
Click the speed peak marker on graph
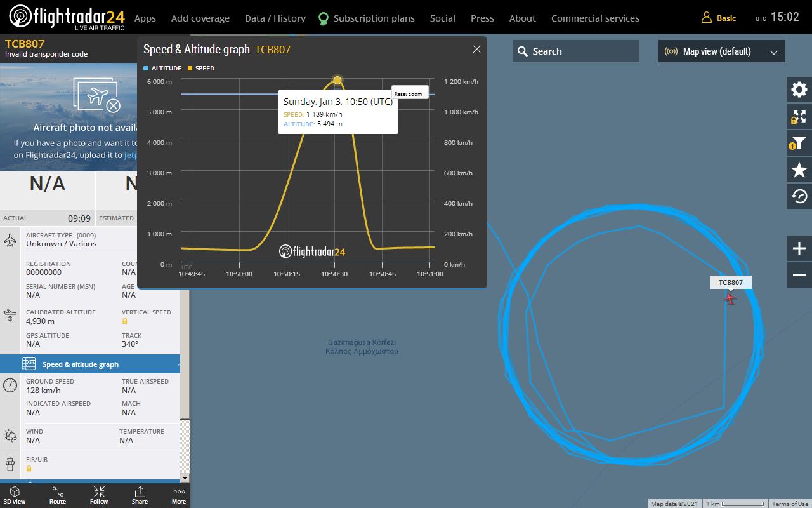pos(337,80)
